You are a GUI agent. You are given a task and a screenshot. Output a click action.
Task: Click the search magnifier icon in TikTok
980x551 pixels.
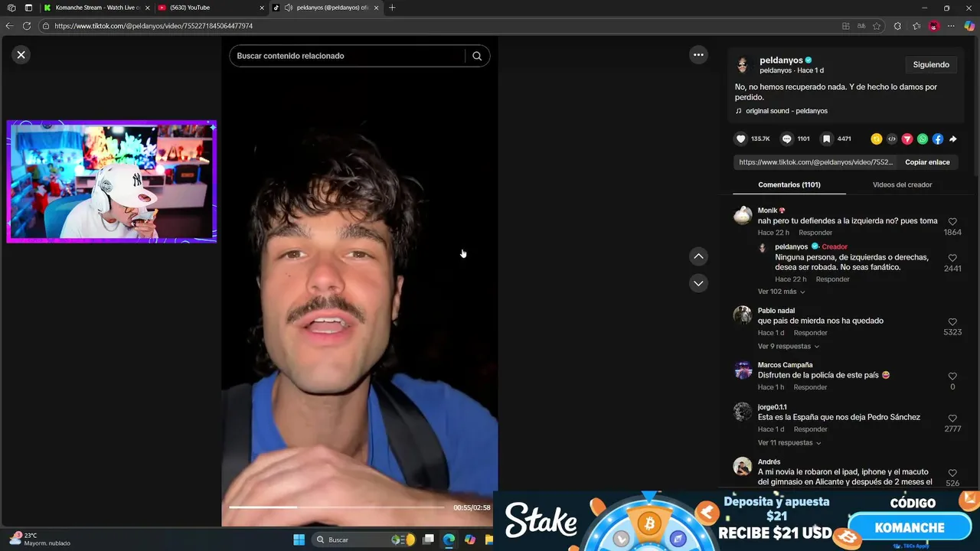(x=477, y=56)
